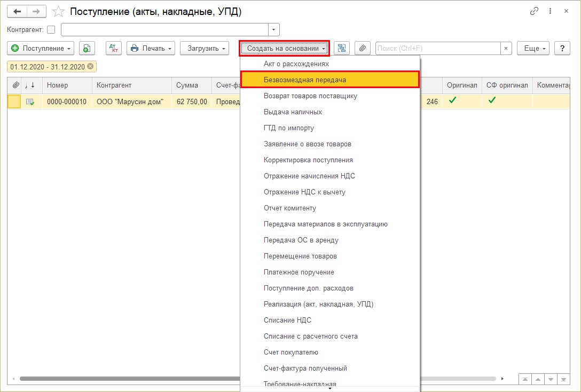Select the ООО "Марусин дом" cell

coord(131,101)
